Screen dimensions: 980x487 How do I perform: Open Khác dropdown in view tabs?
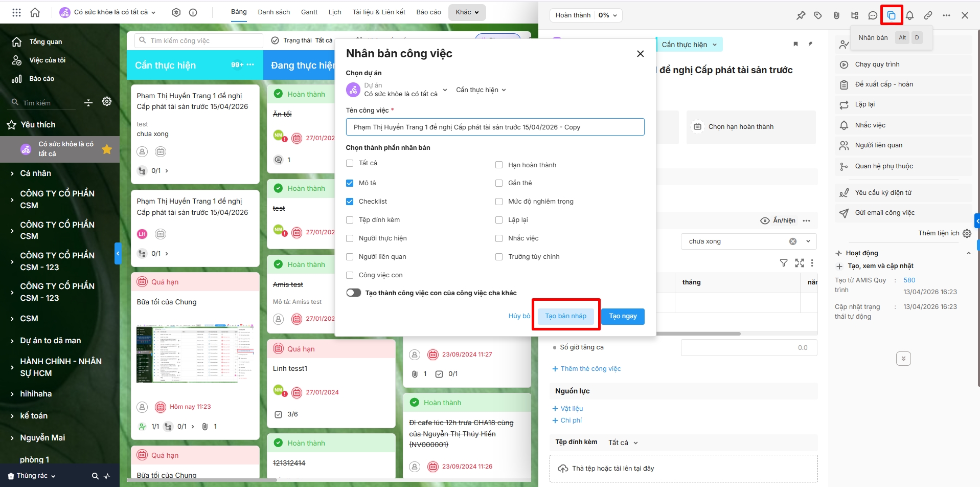pos(467,12)
